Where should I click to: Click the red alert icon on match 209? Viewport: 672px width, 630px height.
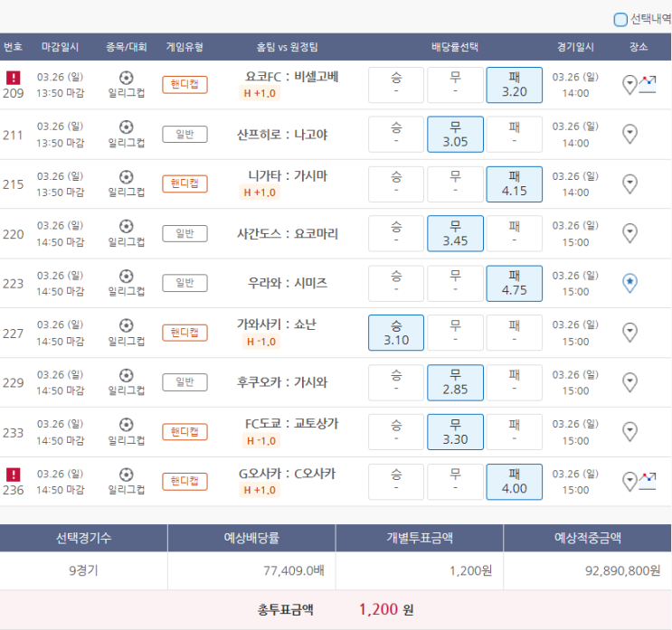coord(14,78)
